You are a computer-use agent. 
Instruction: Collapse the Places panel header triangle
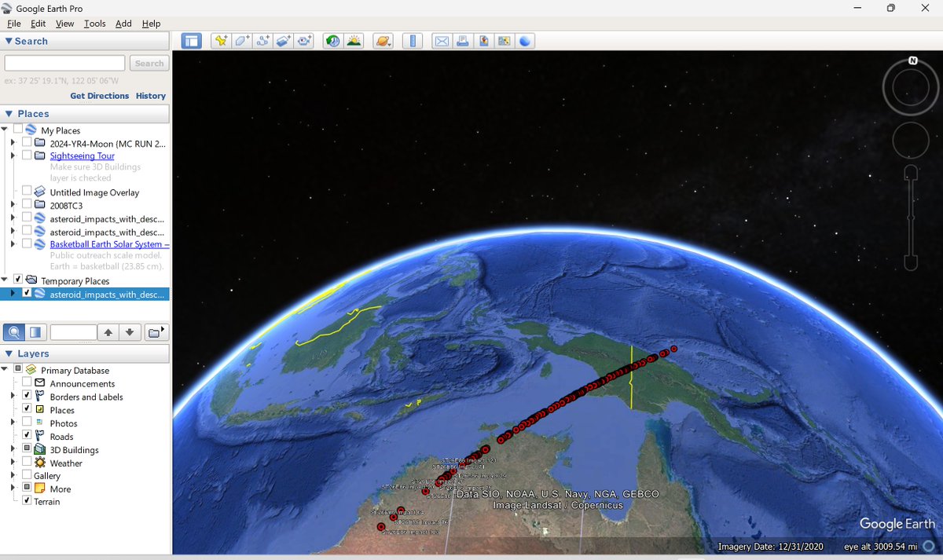tap(9, 114)
